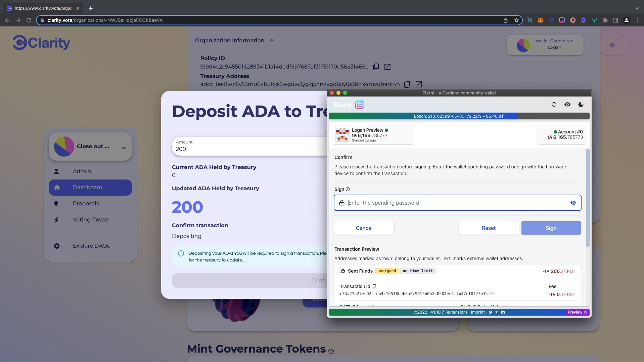Toggle the Eternl dark mode moon icon
Screen dimensions: 644x362
click(x=581, y=105)
